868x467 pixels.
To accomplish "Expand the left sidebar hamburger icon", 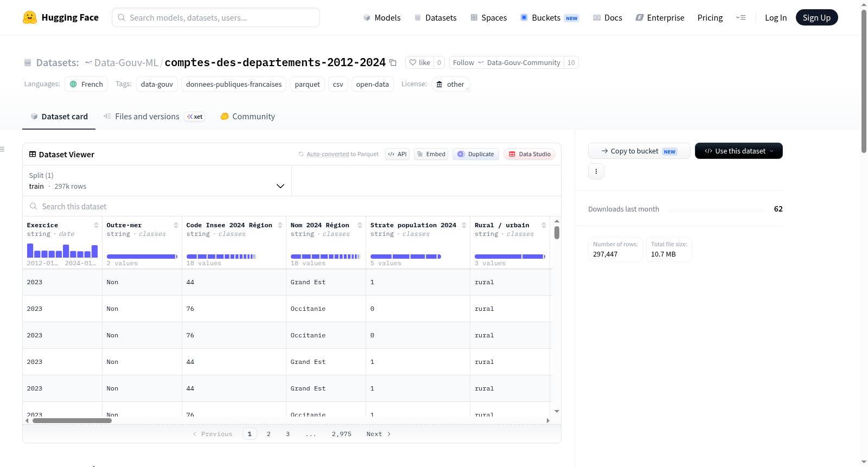I will coord(2,149).
